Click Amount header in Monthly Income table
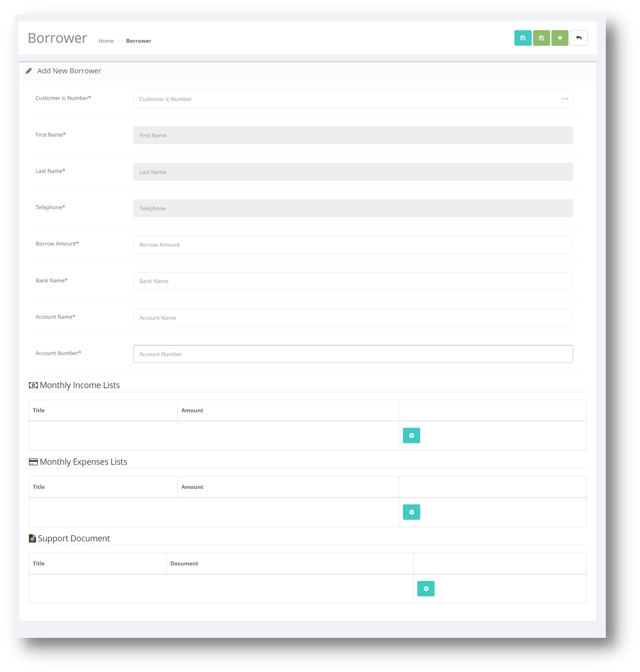Screen dimensions: 640x672 click(x=192, y=410)
